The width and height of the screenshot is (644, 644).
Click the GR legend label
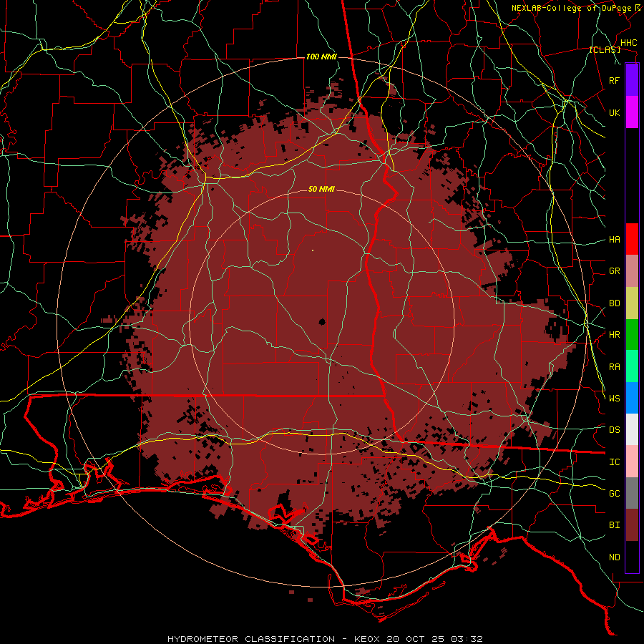[x=614, y=271]
